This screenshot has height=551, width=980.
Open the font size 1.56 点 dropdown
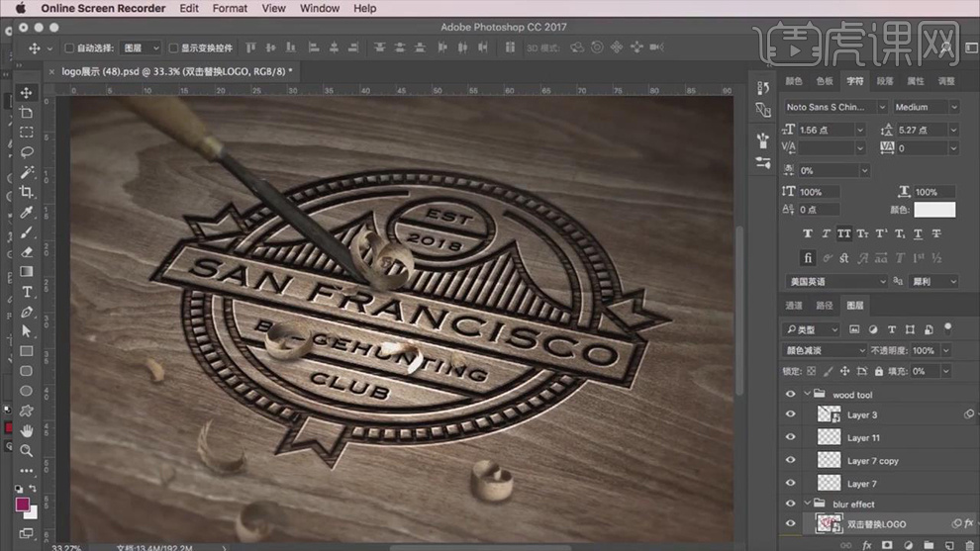860,130
